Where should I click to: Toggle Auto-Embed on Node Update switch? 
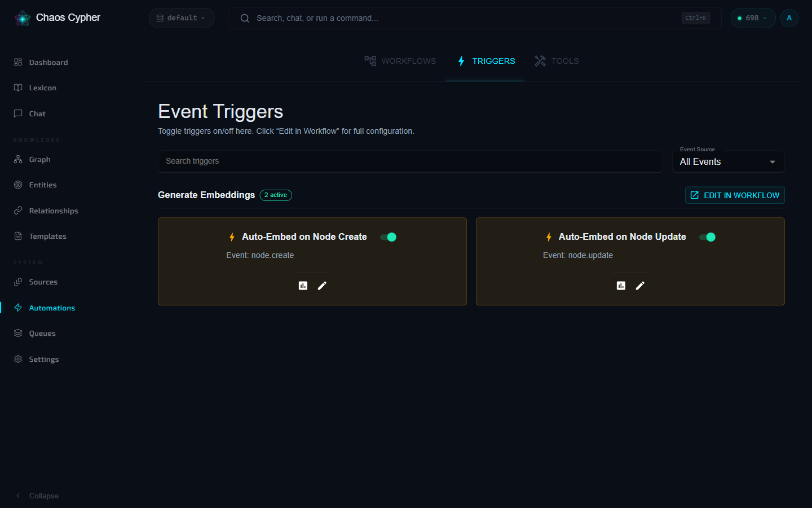click(707, 237)
